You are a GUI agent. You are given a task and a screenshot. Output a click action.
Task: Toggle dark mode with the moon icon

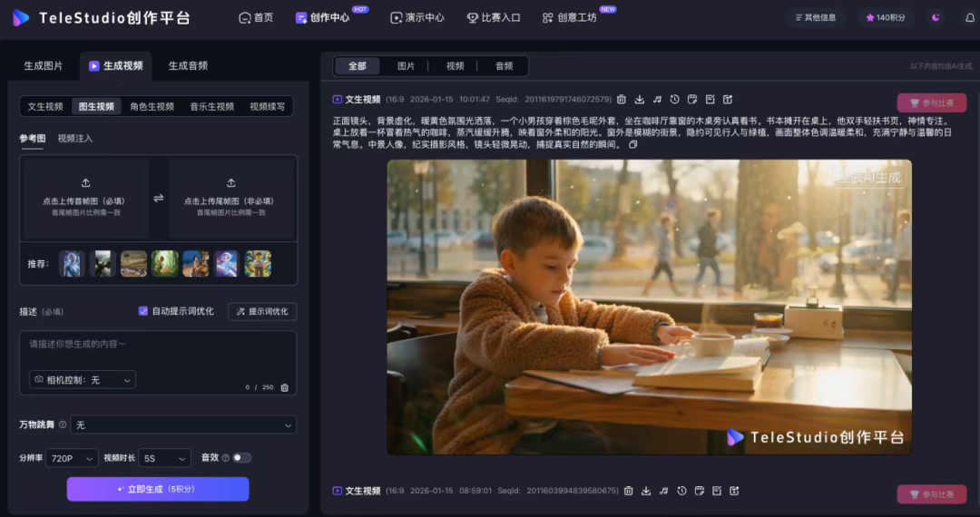936,17
